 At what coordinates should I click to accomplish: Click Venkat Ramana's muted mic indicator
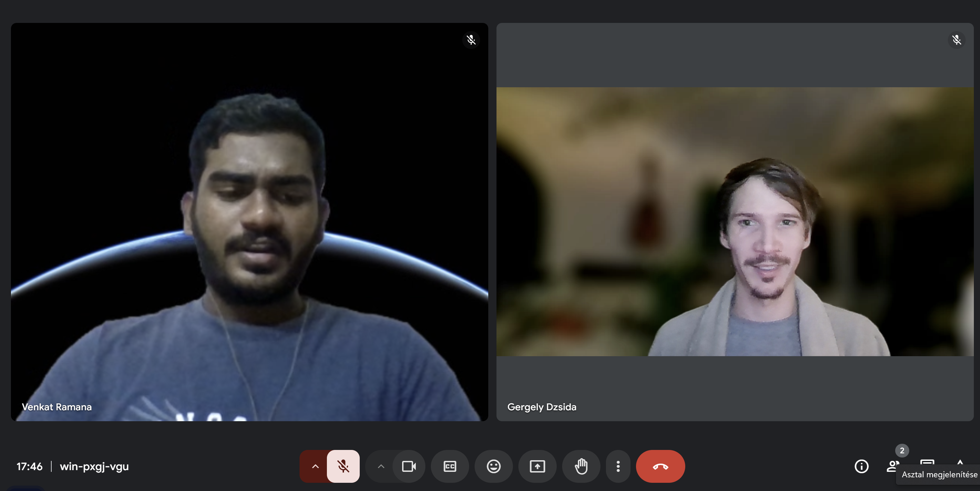(x=471, y=40)
